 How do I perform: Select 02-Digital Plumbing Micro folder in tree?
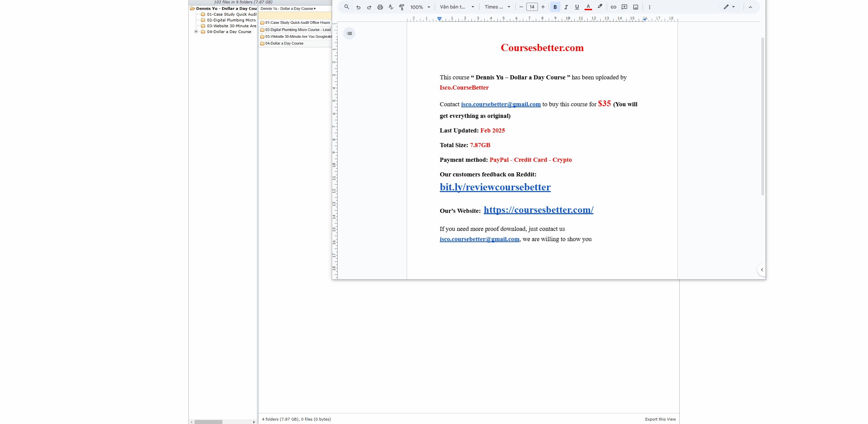click(231, 20)
